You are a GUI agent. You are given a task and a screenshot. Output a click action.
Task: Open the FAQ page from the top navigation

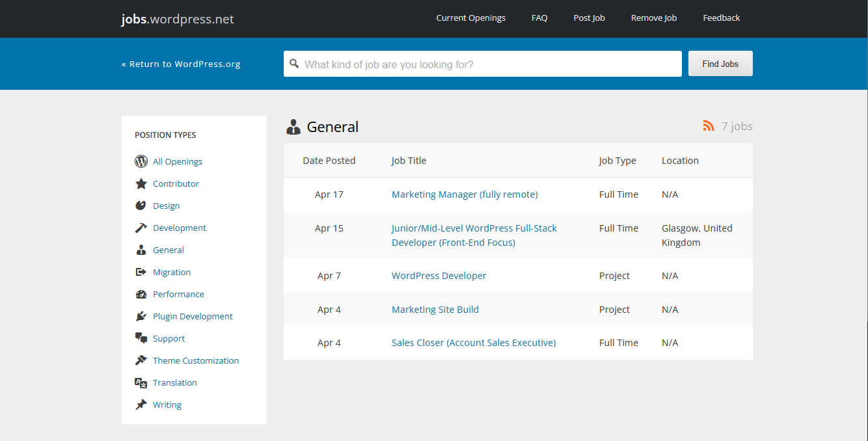point(539,18)
